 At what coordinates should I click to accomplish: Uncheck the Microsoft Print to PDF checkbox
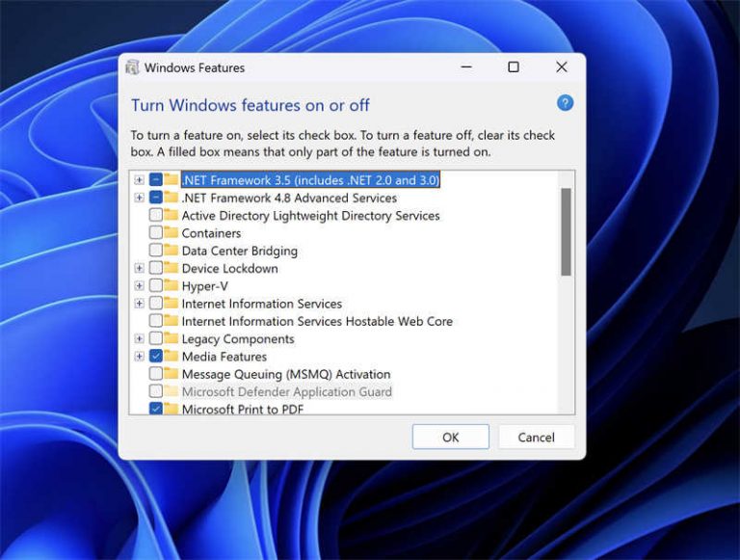pos(156,409)
